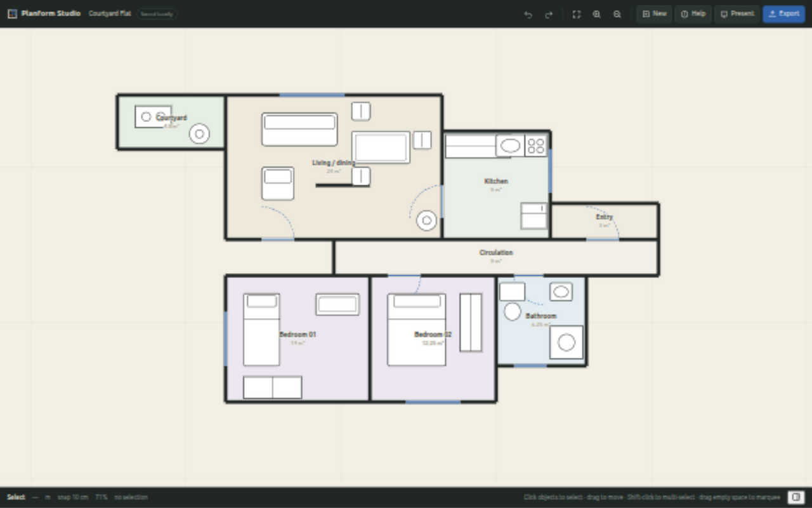Screen dimensions: 812x508
Task: Redo the last undone change
Action: pos(549,14)
